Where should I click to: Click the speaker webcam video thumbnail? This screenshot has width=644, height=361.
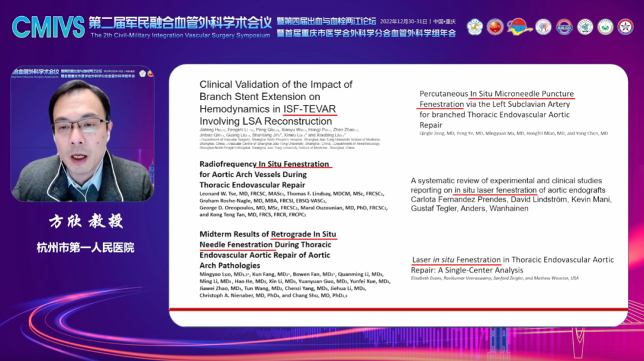(x=82, y=134)
